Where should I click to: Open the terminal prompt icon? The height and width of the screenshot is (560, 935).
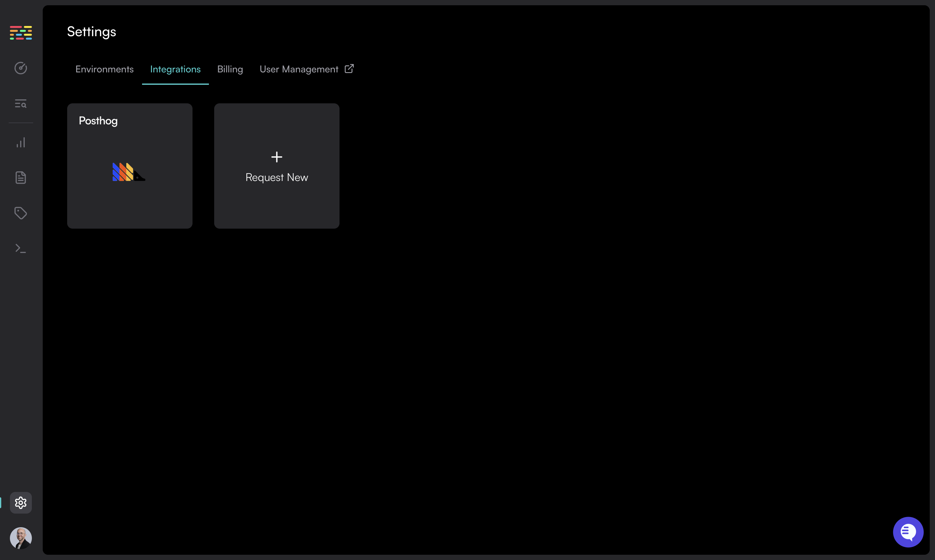pyautogui.click(x=21, y=248)
